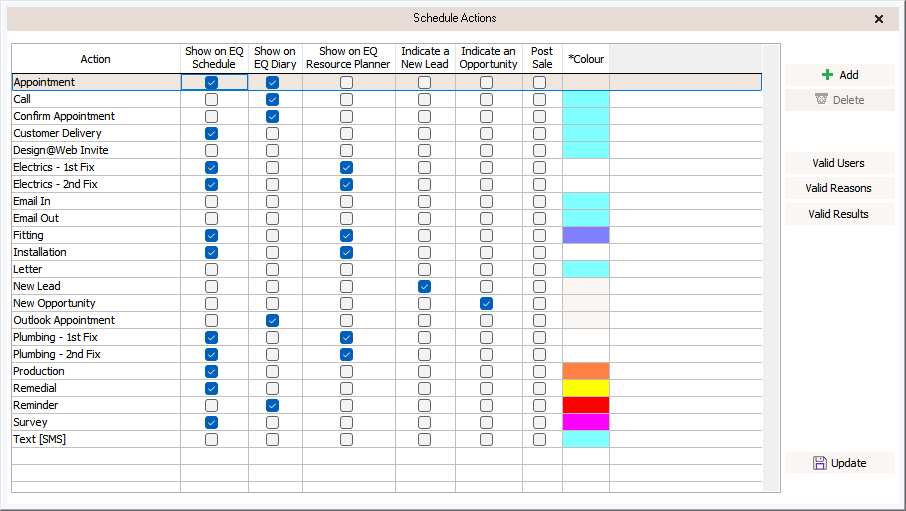906x511 pixels.
Task: Click the purple colour swatch for Fitting
Action: (586, 235)
